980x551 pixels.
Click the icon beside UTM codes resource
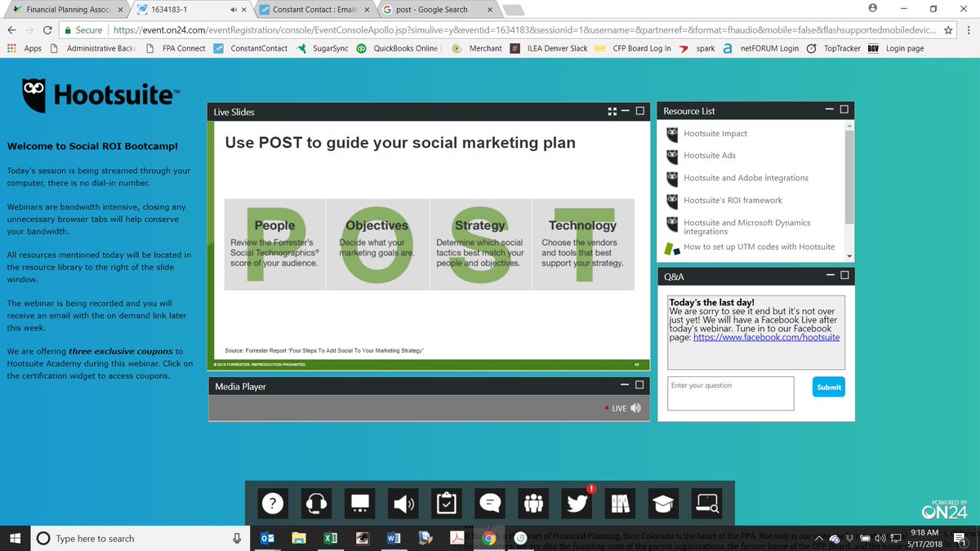pyautogui.click(x=671, y=247)
